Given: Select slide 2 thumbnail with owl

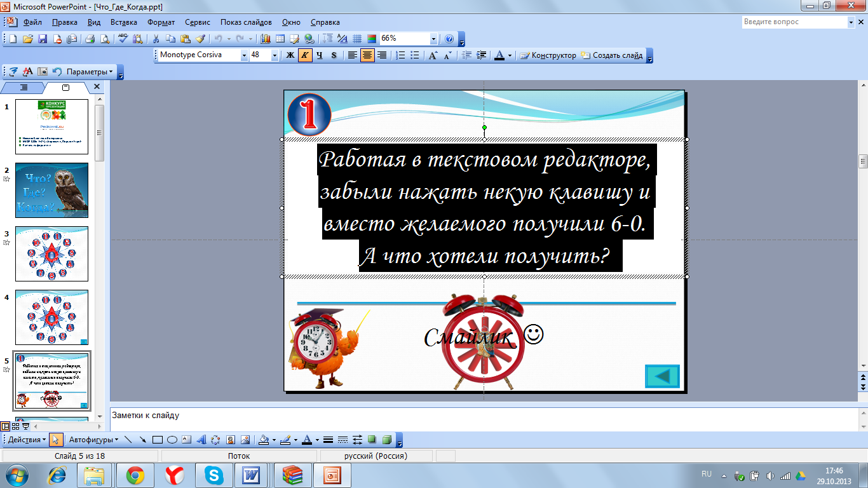Looking at the screenshot, I should click(x=52, y=191).
